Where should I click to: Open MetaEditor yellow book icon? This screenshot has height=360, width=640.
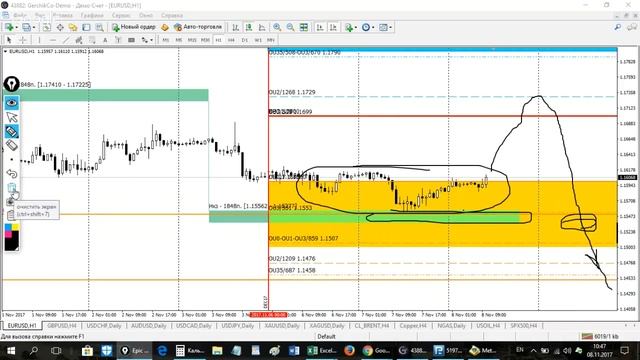[165, 27]
